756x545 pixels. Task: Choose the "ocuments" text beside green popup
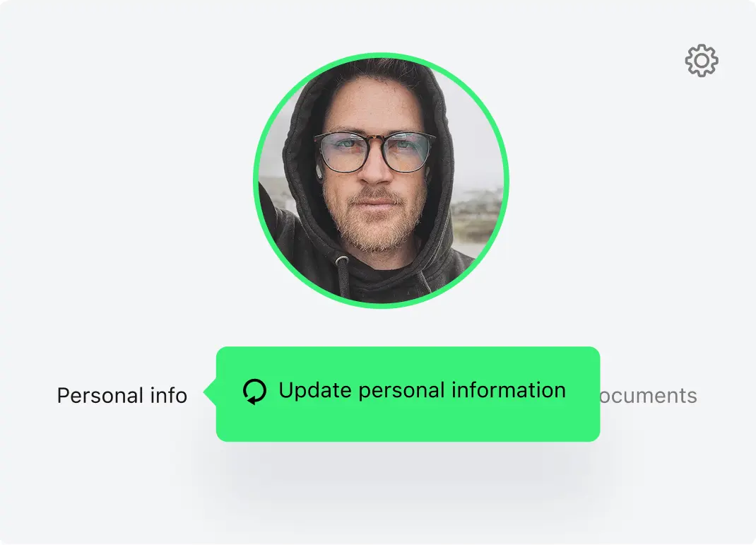(649, 396)
